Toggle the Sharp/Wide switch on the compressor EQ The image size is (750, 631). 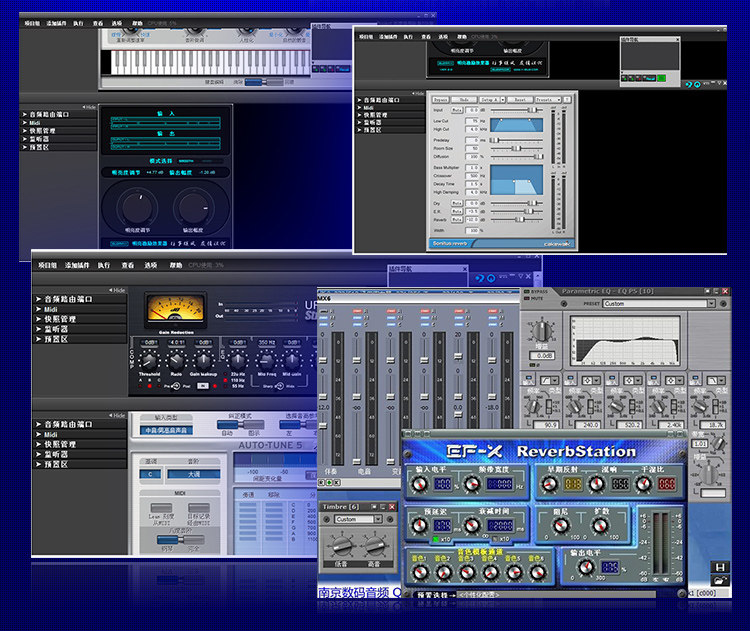tap(280, 386)
